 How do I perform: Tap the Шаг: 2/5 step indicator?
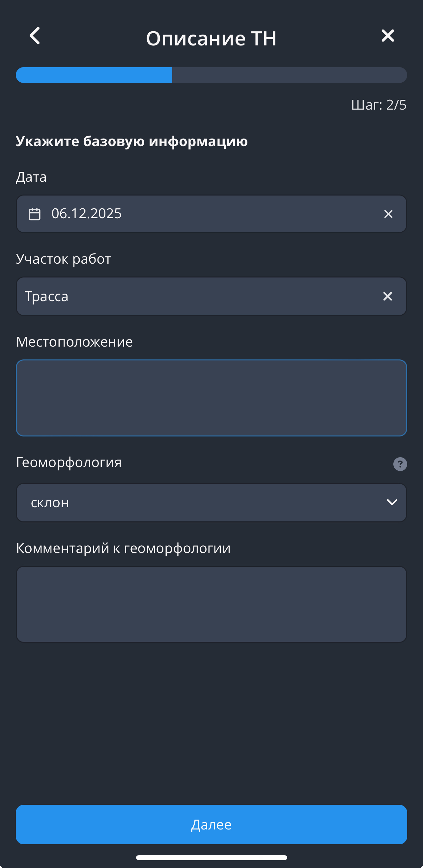[x=379, y=105]
